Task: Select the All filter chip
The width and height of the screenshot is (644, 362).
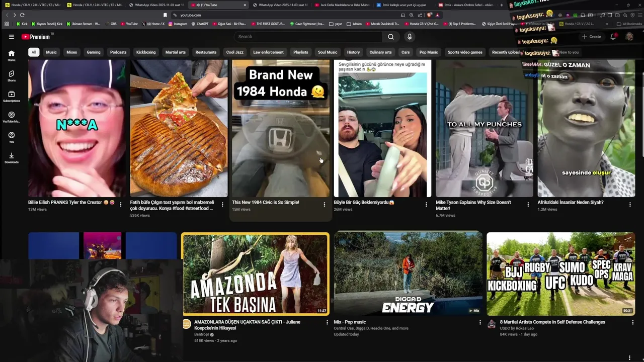Action: [34, 52]
